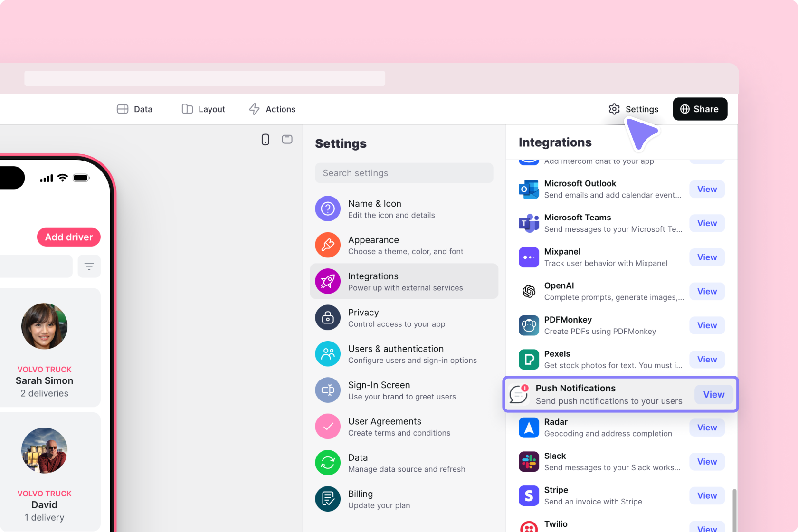The image size is (798, 532).
Task: Switch to tablet preview mode
Action: [x=287, y=139]
